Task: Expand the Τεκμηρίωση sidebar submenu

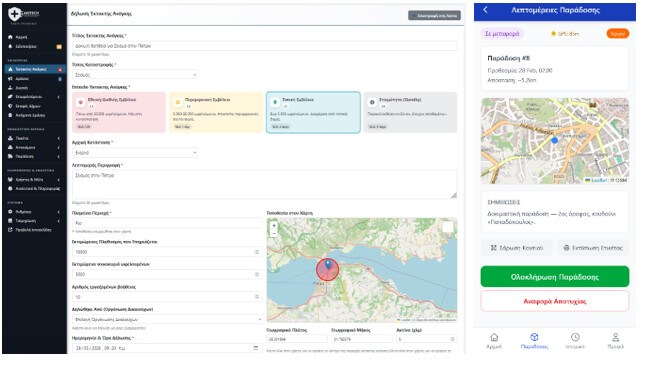Action: pyautogui.click(x=34, y=221)
